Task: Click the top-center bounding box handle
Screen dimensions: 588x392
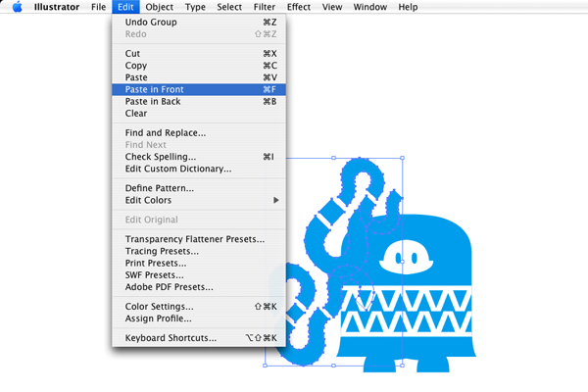Action: coord(334,158)
